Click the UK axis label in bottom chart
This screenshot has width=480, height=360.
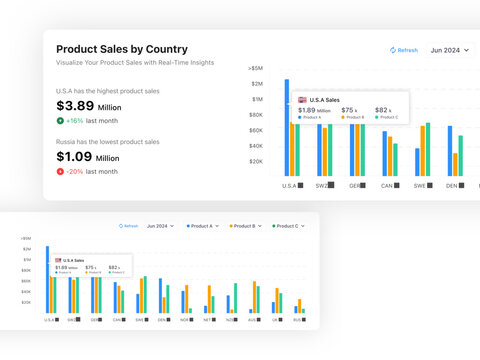click(x=277, y=320)
